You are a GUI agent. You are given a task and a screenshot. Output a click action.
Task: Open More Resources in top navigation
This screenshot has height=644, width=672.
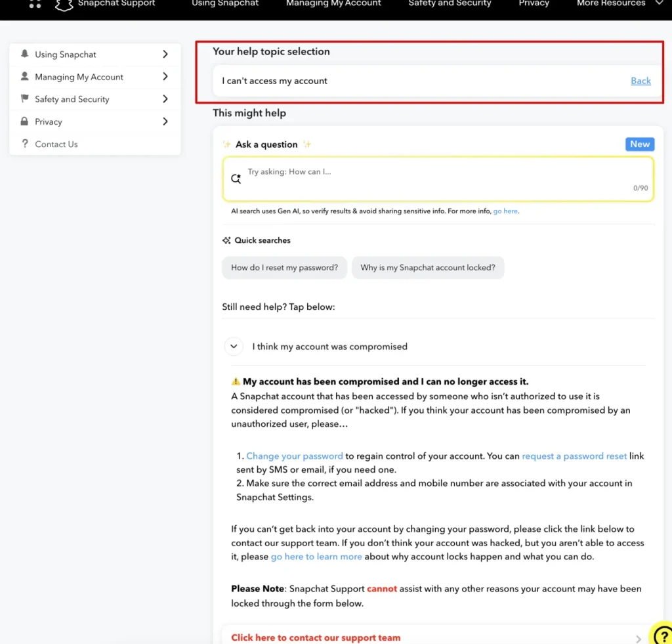611,3
